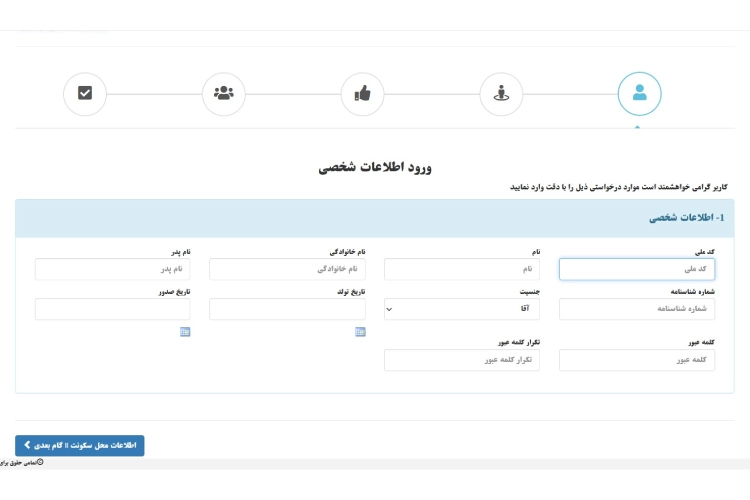Screen dimensions: 750x500
Task: Click the group of people step icon
Action: (x=223, y=94)
